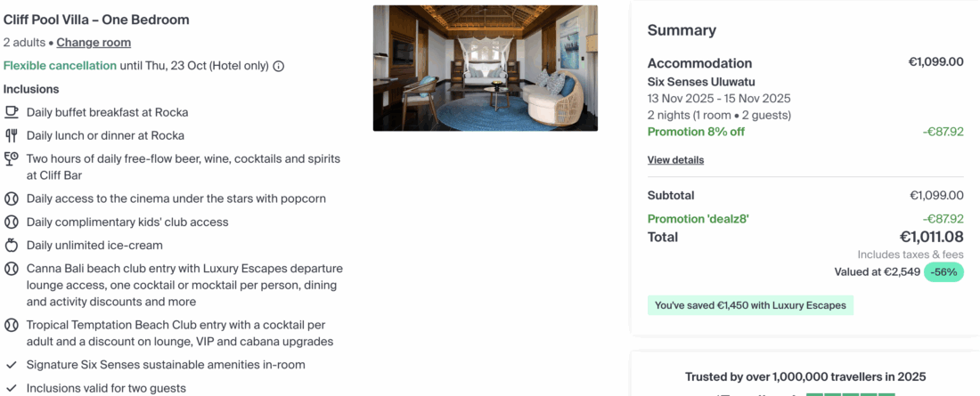Click the -56% discount badge
Image resolution: width=980 pixels, height=396 pixels.
click(x=943, y=272)
